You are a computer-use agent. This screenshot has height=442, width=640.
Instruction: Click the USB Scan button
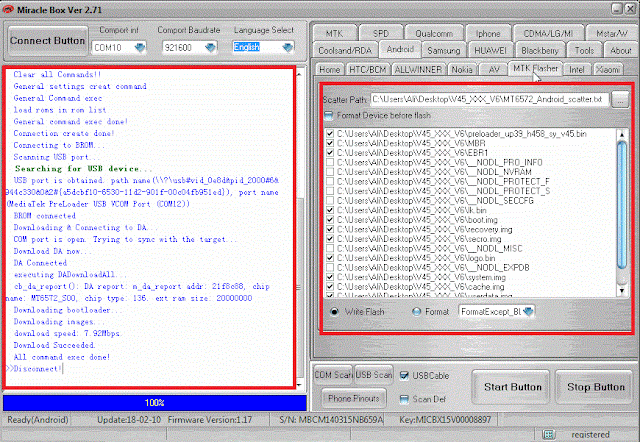(x=373, y=375)
